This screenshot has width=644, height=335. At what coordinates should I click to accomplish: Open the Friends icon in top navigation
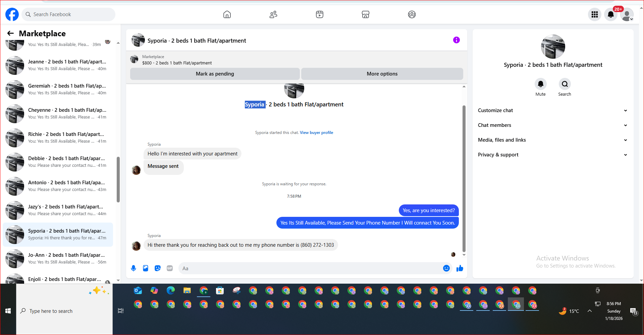(273, 14)
